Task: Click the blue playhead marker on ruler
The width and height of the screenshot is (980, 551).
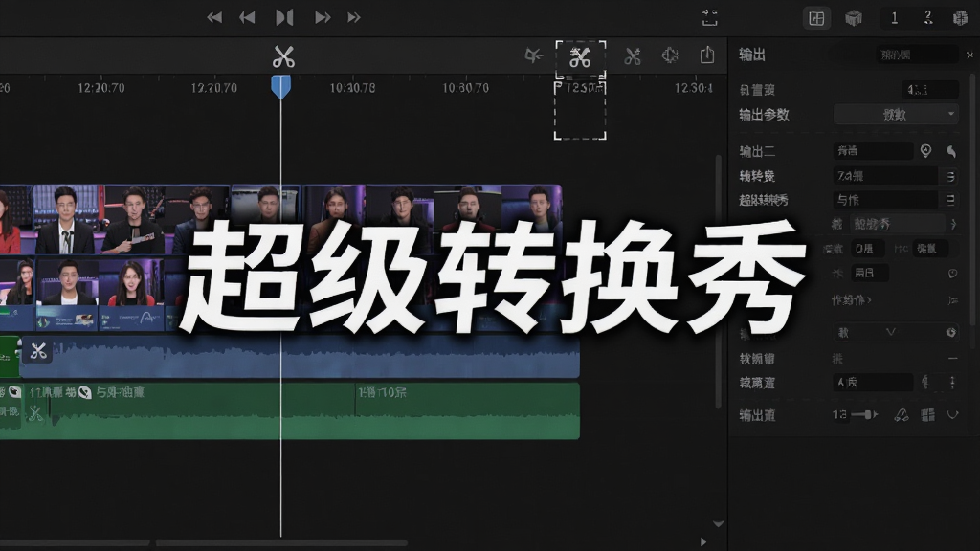Action: (x=280, y=87)
